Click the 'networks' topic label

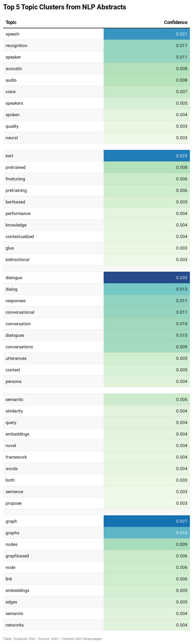[x=15, y=625]
